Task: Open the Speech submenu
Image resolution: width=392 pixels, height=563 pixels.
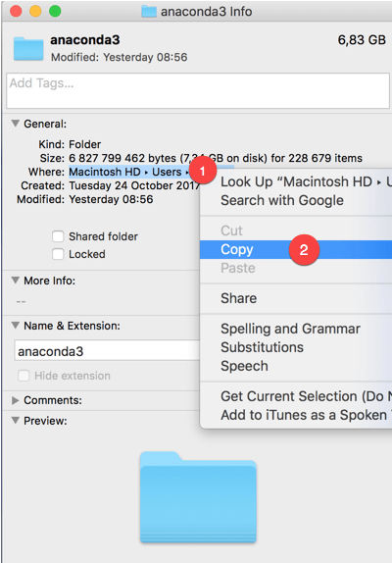Action: (296, 366)
